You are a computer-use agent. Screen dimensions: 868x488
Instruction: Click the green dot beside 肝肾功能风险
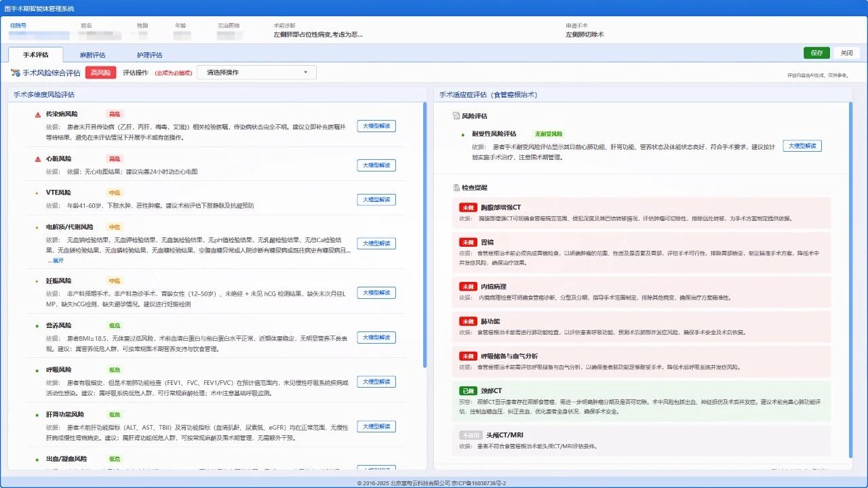[x=37, y=415]
